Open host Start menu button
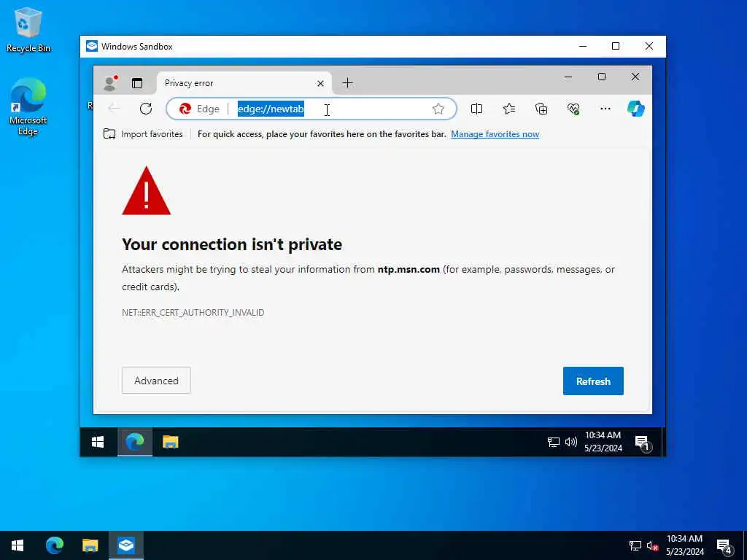The width and height of the screenshot is (747, 560). tap(18, 545)
